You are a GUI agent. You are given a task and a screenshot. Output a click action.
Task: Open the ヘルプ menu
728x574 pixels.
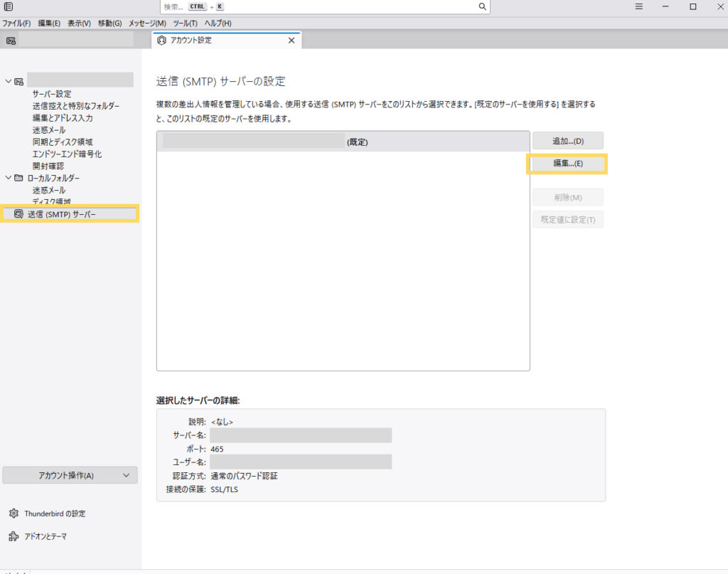coord(218,23)
